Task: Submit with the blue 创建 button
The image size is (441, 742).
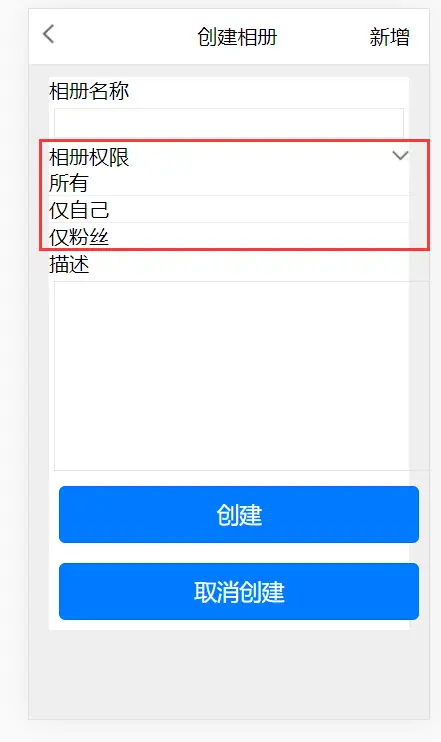Action: point(239,514)
